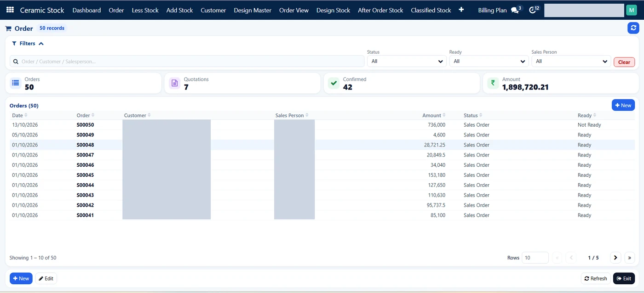Open the Sales Person filter dropdown

coord(571,61)
